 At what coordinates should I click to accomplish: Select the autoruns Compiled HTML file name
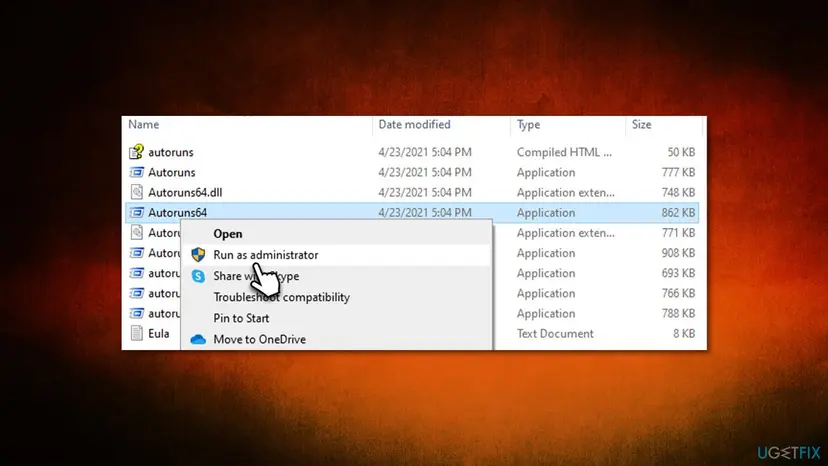(x=171, y=152)
